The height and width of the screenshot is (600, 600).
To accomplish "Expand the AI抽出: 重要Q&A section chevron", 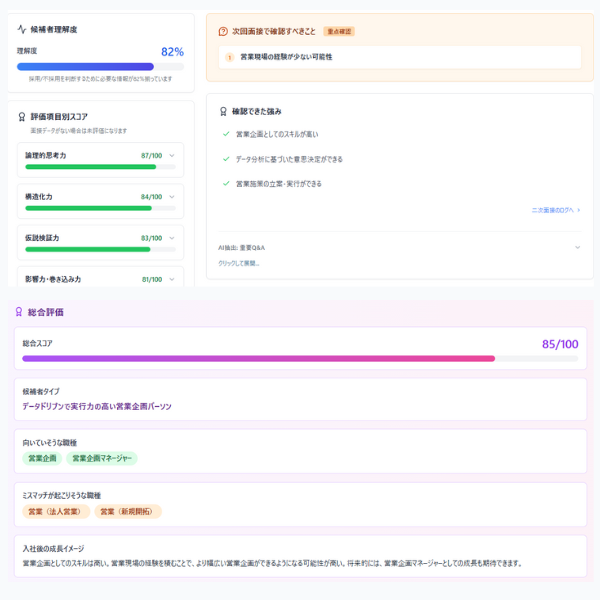I will [x=577, y=248].
